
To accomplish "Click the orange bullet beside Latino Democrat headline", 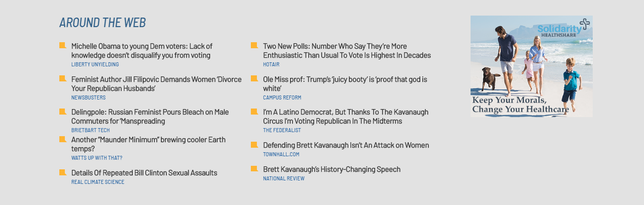I will (x=254, y=112).
